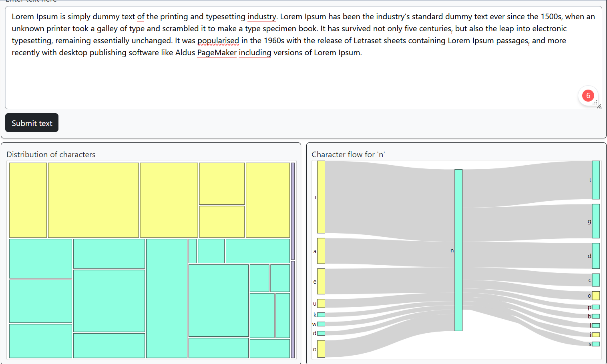Select the left 'w' source node

(321, 324)
